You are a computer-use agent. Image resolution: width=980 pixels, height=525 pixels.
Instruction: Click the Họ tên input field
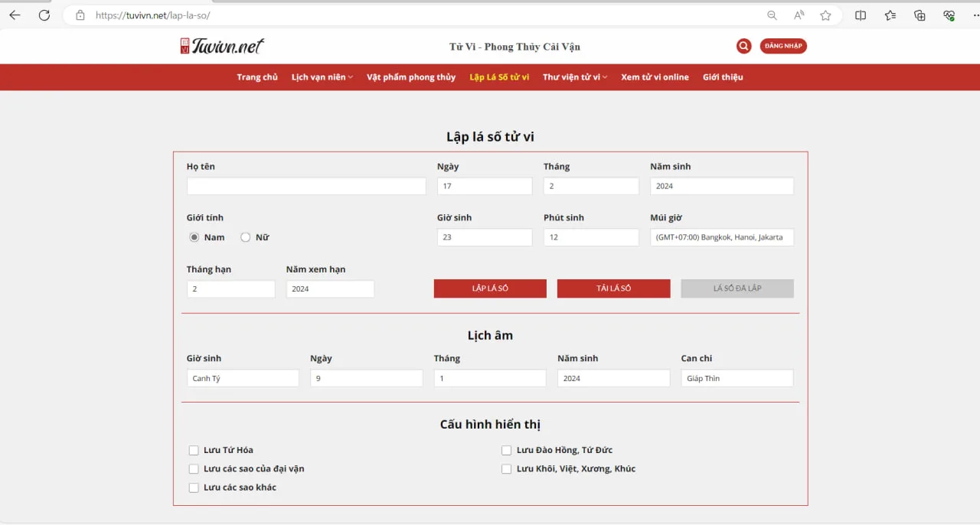306,186
